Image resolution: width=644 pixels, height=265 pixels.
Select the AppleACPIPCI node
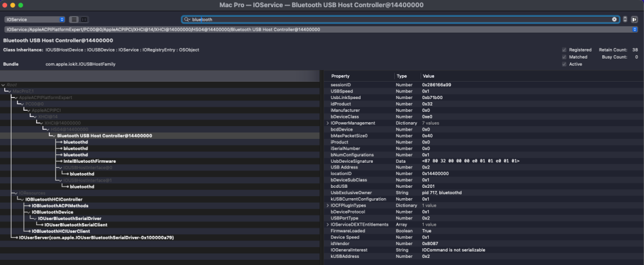pos(46,111)
